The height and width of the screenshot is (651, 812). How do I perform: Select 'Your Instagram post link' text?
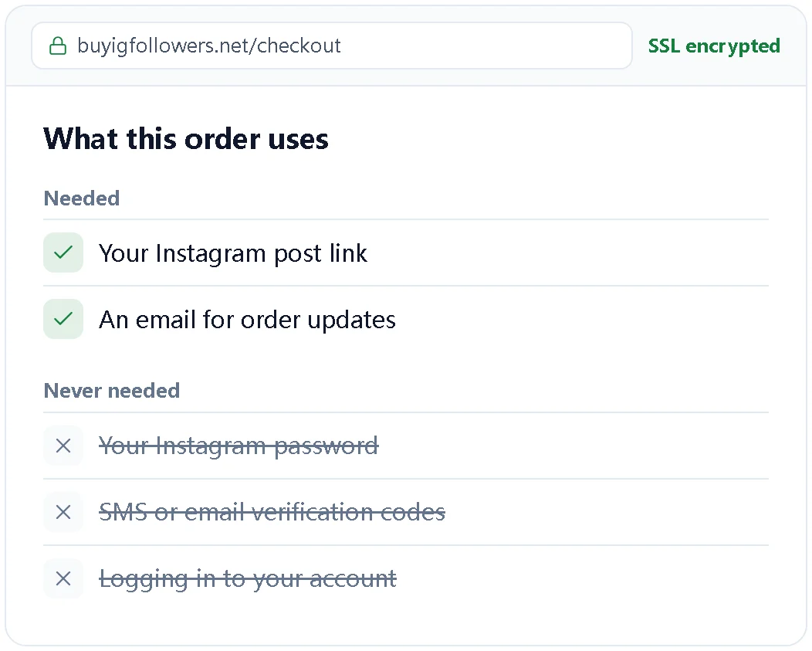[x=233, y=253]
